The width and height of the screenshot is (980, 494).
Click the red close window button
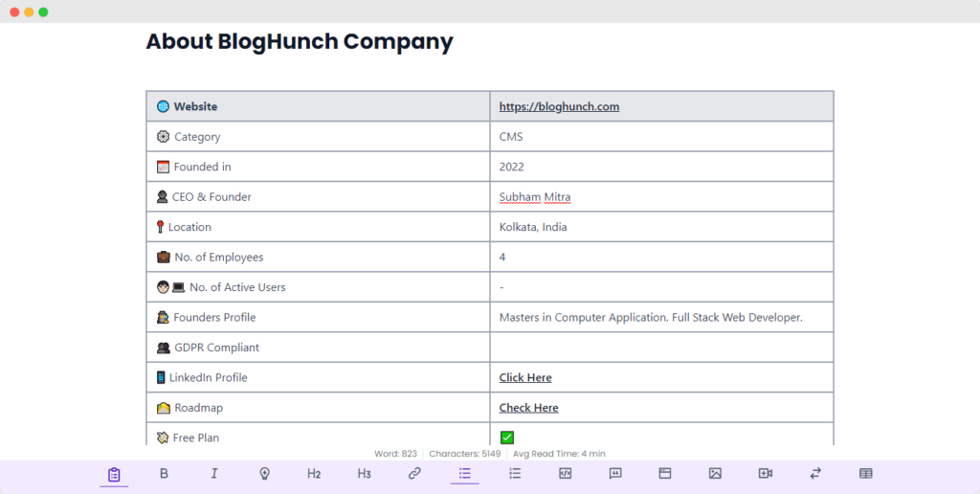[x=14, y=11]
